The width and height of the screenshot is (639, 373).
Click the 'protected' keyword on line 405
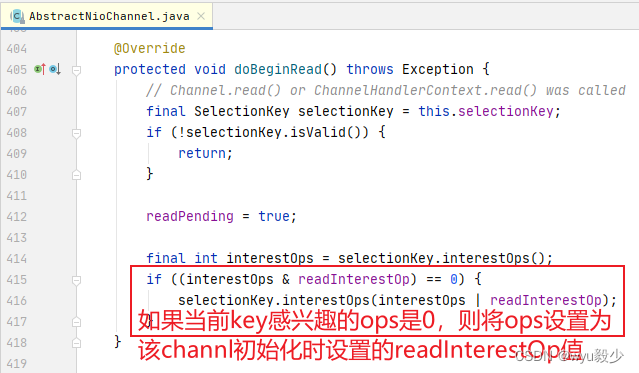150,69
